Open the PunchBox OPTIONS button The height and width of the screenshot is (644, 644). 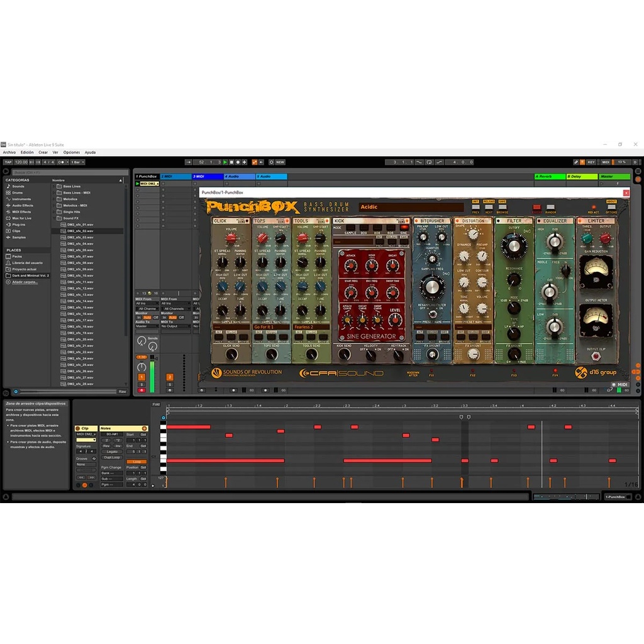611,207
